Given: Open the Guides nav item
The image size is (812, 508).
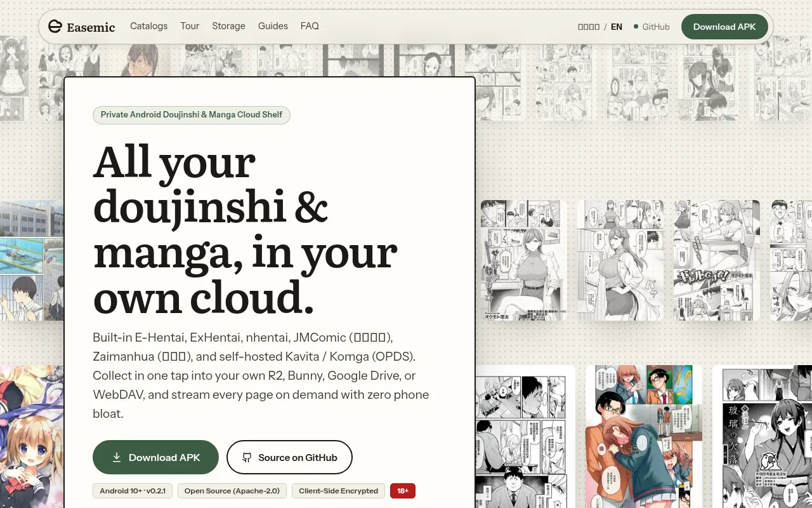Looking at the screenshot, I should (273, 26).
